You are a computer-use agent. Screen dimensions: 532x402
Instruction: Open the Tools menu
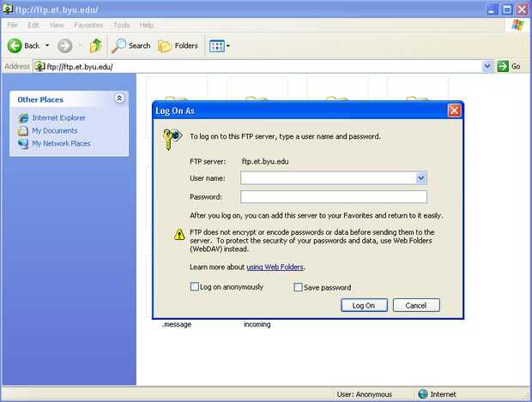pyautogui.click(x=122, y=25)
